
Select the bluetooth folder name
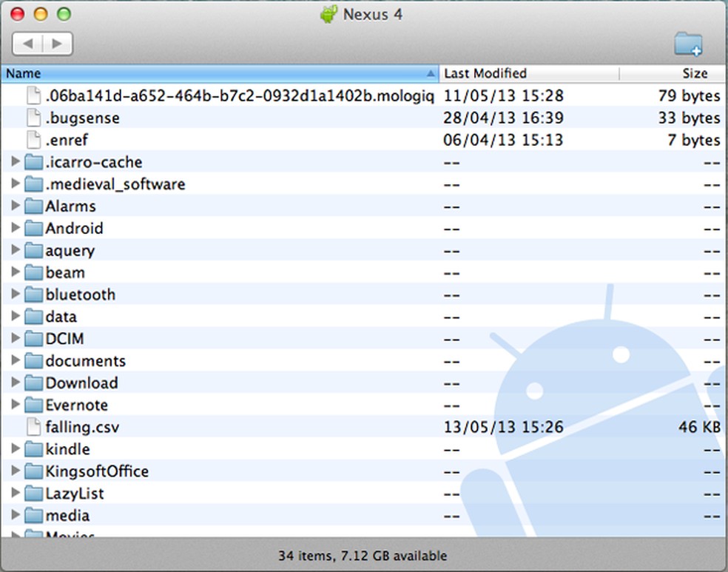pyautogui.click(x=81, y=295)
